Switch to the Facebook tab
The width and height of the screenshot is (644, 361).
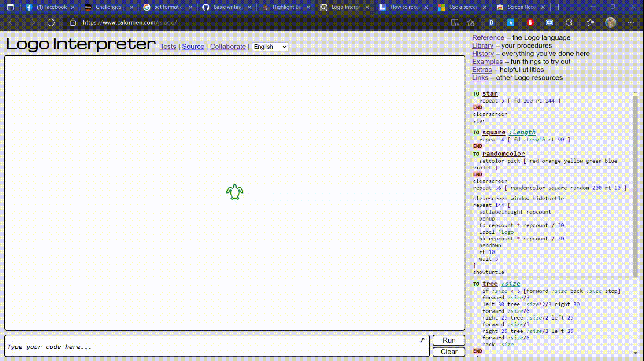[x=49, y=7]
